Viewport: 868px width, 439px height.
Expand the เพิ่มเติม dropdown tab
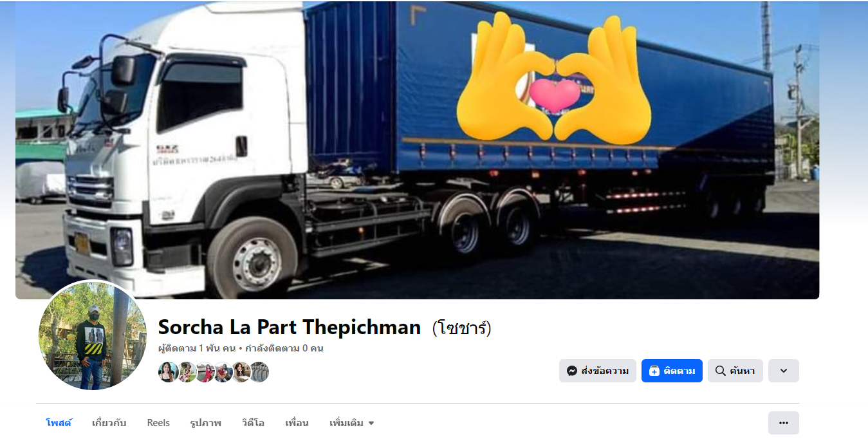[351, 423]
